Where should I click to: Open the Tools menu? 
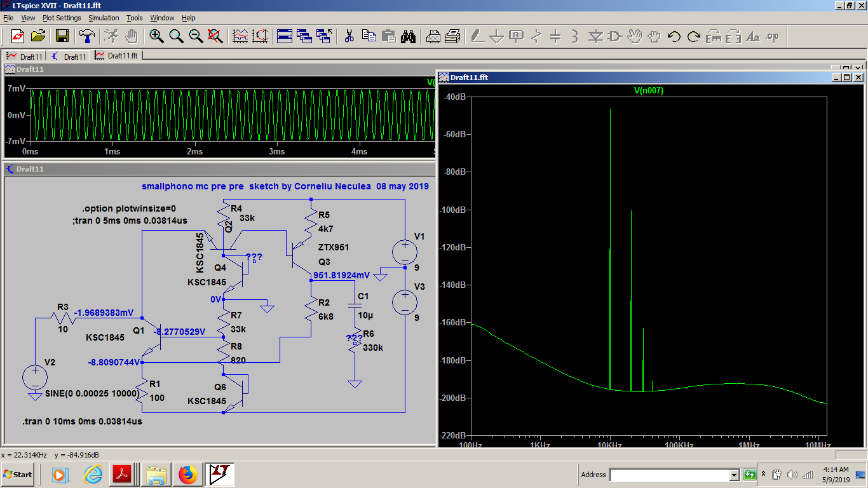(135, 18)
